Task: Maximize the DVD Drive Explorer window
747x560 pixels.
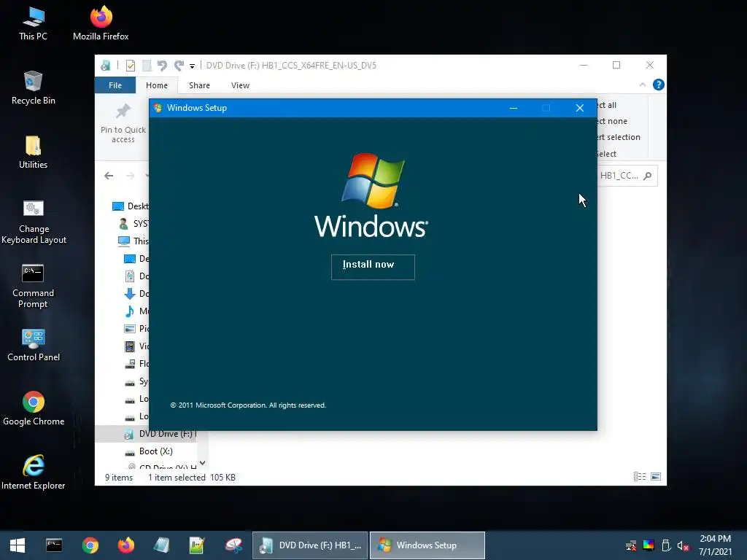Action: [616, 65]
